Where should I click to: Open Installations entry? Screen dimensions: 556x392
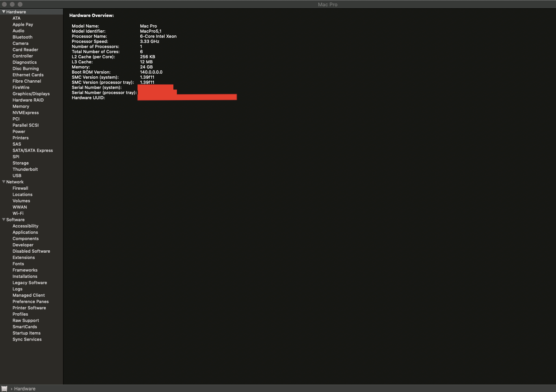click(x=25, y=276)
